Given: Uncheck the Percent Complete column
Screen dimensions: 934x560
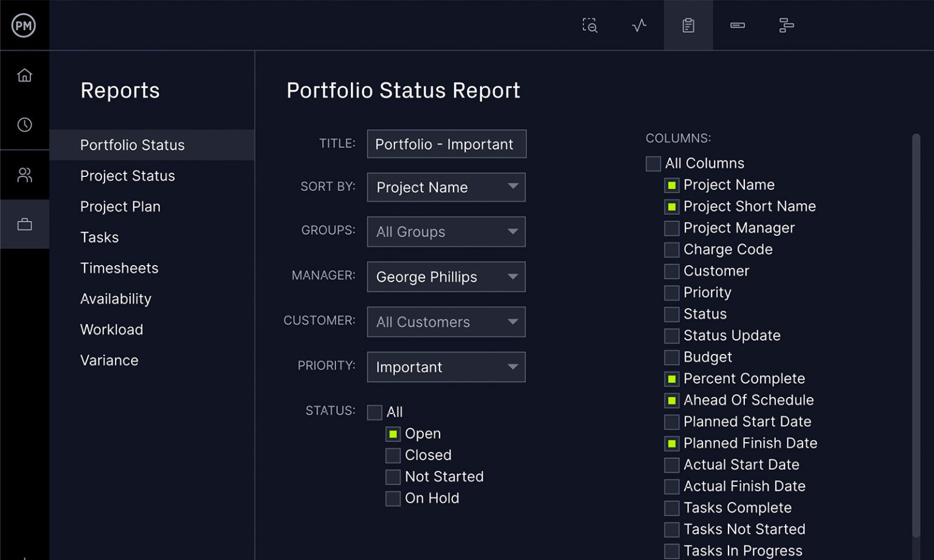Looking at the screenshot, I should pos(672,379).
